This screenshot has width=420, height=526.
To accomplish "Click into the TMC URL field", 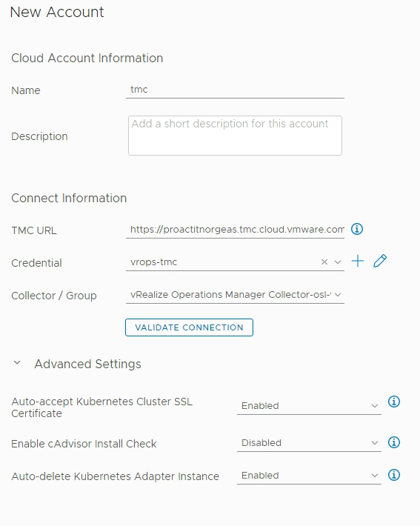I will pos(235,230).
